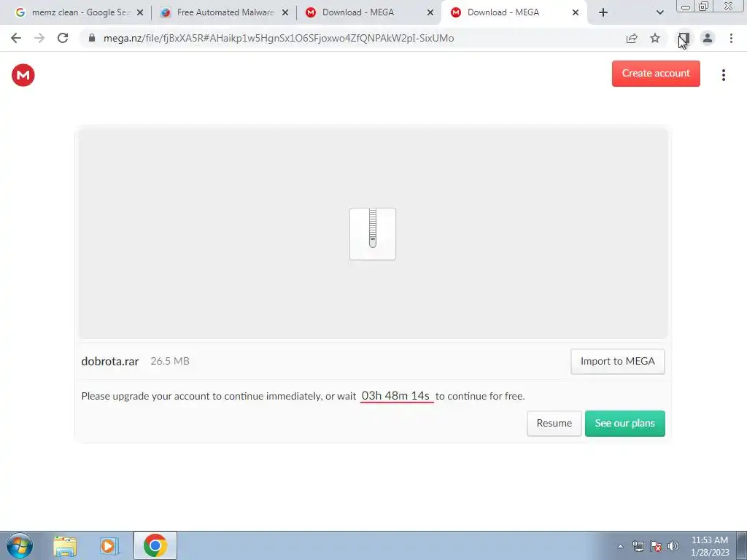747x560 pixels.
Task: Click Import to MEGA button
Action: (617, 362)
